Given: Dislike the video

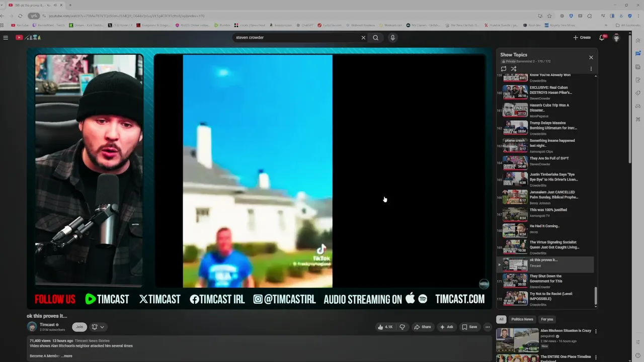Looking at the screenshot, I should [x=402, y=327].
